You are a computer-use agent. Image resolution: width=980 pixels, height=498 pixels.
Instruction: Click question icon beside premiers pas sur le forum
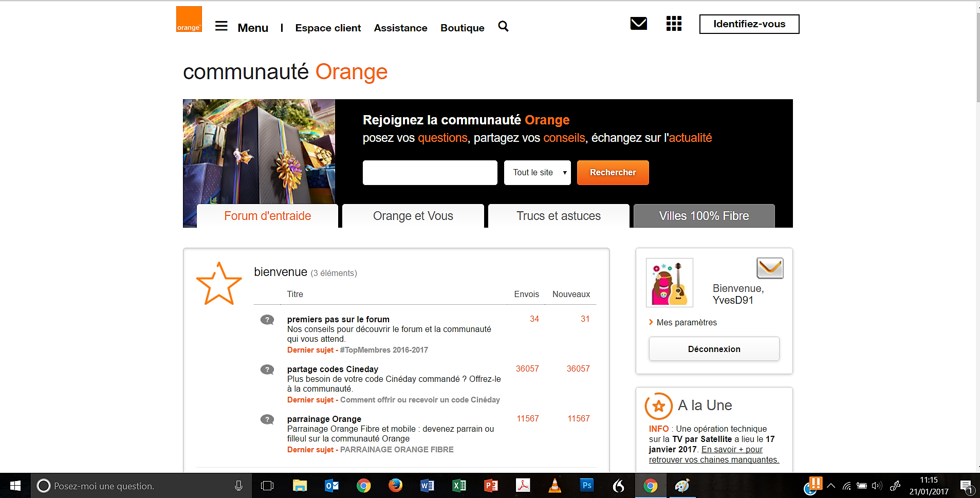point(267,320)
